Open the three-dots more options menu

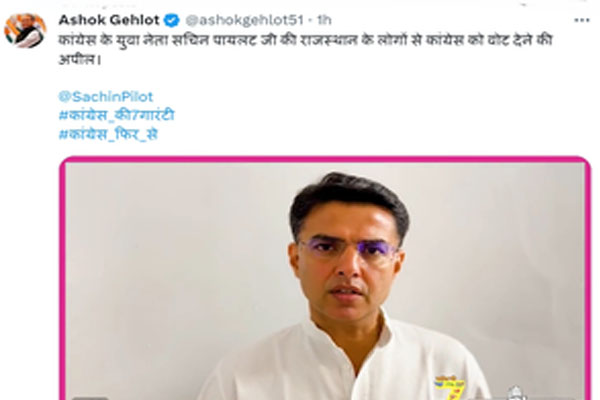click(582, 20)
